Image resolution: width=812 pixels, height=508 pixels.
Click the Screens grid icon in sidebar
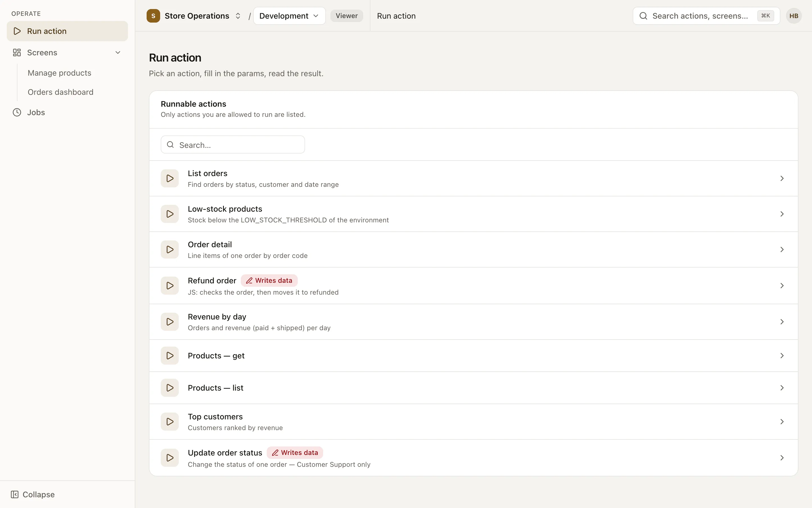[17, 52]
